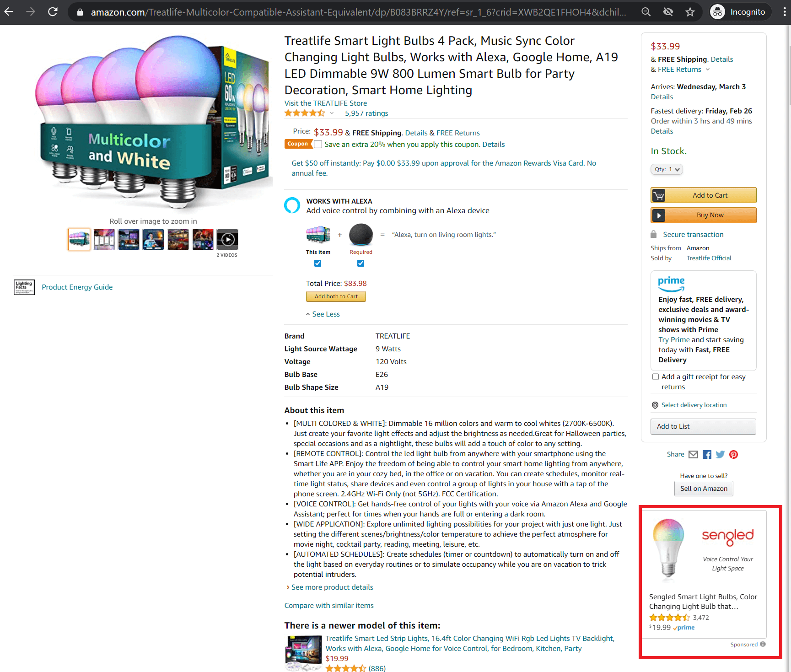
Task: Click the browser back arrow
Action: coord(9,12)
